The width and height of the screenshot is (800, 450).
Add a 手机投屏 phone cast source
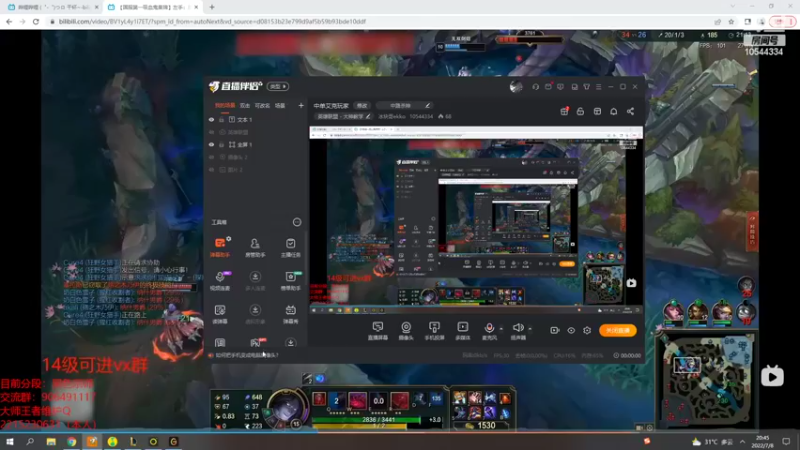click(x=434, y=331)
